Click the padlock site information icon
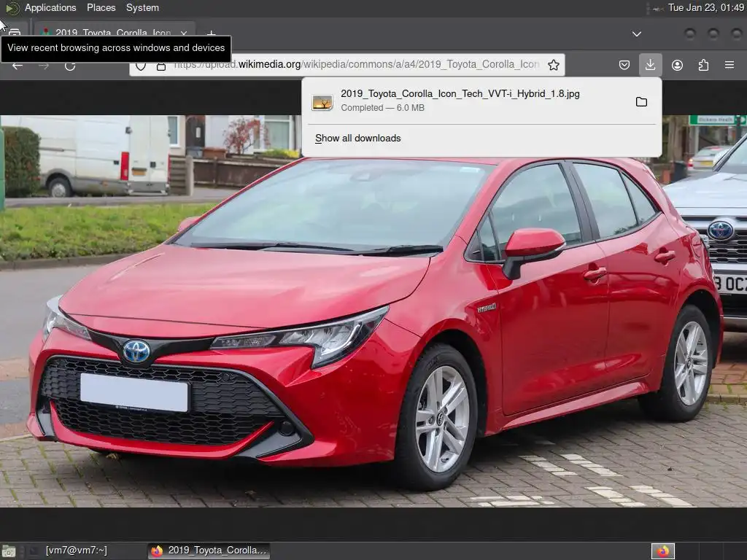 pos(161,66)
